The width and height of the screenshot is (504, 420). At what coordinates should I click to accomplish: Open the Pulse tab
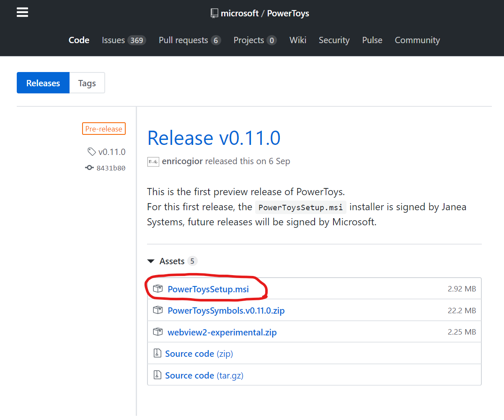pyautogui.click(x=372, y=40)
